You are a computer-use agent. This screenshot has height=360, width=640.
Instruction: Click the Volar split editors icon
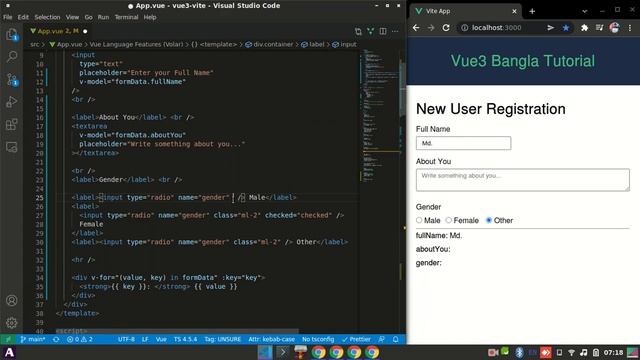(x=370, y=31)
